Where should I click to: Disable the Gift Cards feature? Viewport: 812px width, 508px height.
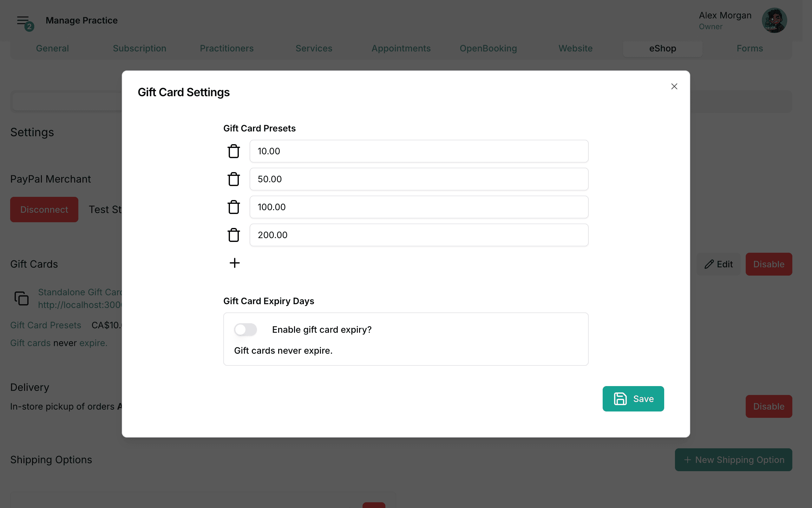[x=769, y=264]
